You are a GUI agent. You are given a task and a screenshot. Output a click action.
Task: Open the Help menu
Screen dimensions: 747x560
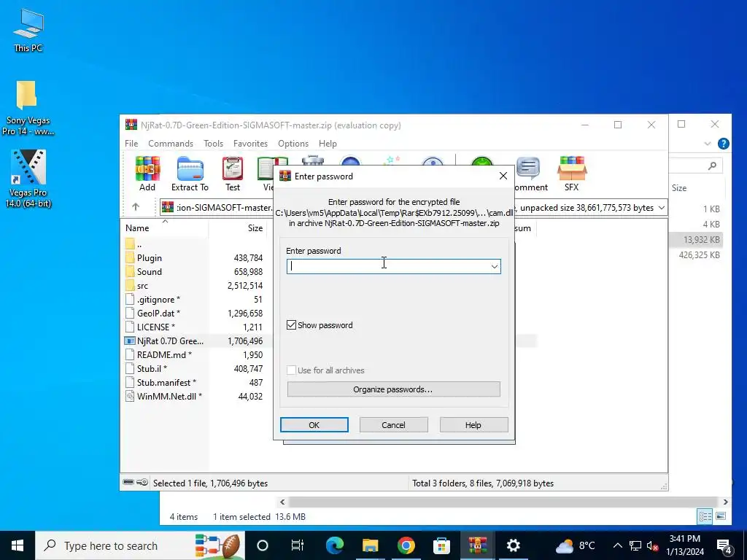[x=328, y=144]
